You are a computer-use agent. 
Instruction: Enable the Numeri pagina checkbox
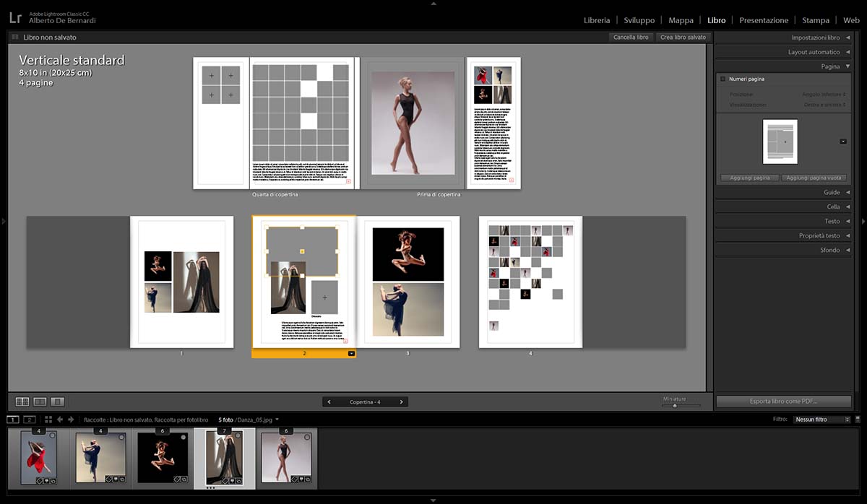pos(723,79)
